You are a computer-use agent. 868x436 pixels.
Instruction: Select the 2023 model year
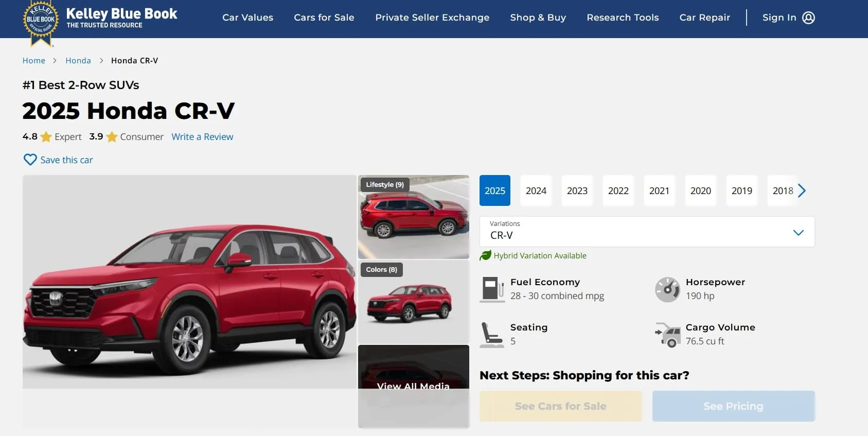(577, 190)
